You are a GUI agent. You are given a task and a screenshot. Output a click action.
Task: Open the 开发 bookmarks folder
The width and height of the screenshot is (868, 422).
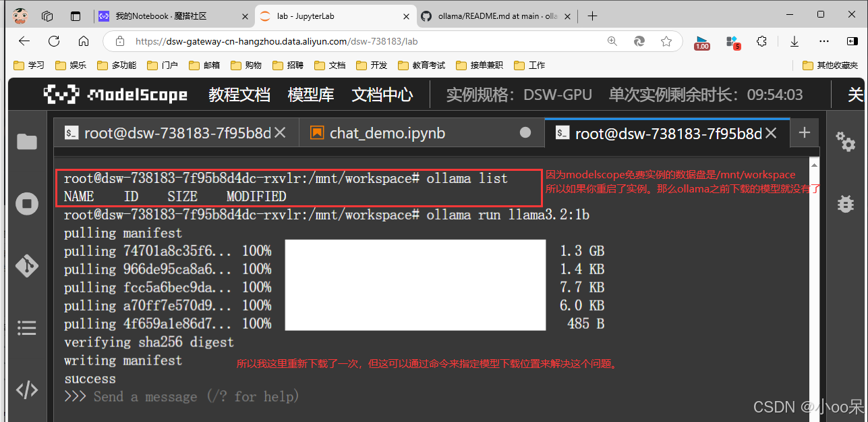tap(372, 65)
